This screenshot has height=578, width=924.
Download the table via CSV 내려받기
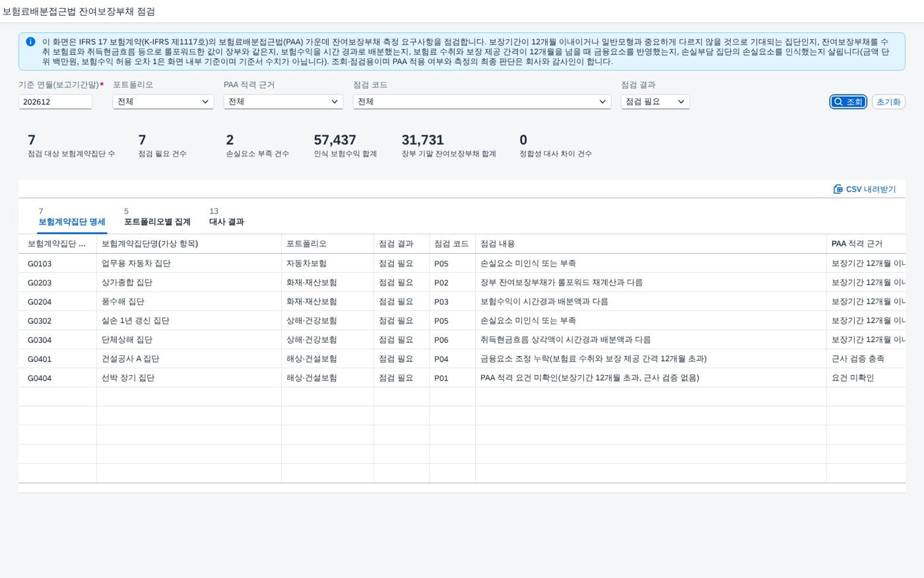pyautogui.click(x=865, y=189)
